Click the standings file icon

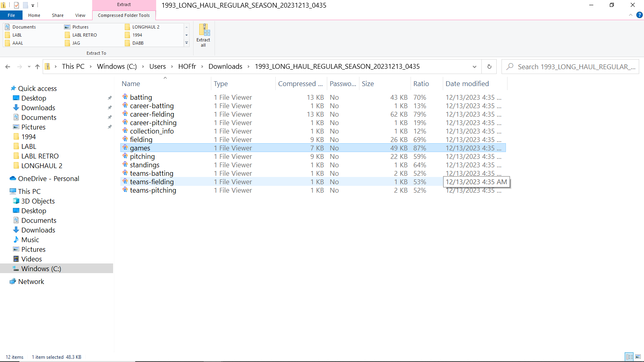point(125,165)
